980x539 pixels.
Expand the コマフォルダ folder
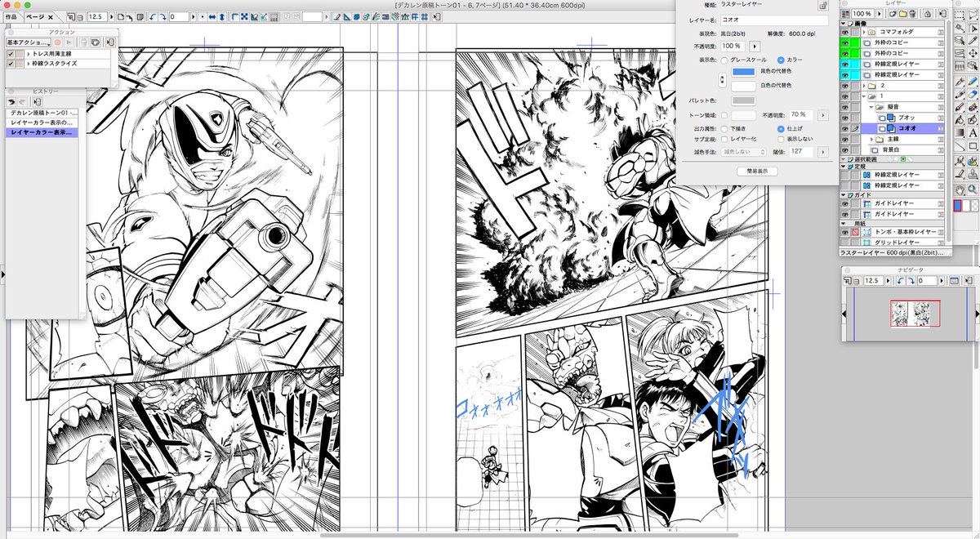[x=864, y=32]
